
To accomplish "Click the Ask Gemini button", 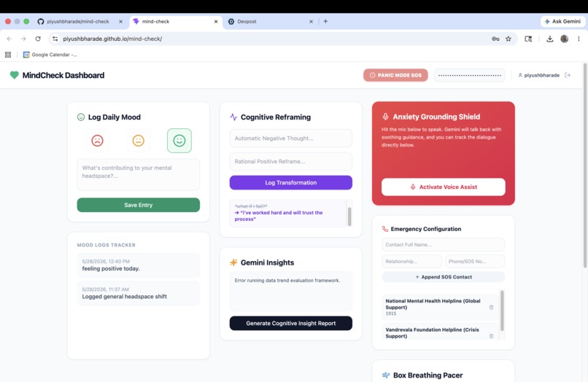I will click(x=562, y=21).
